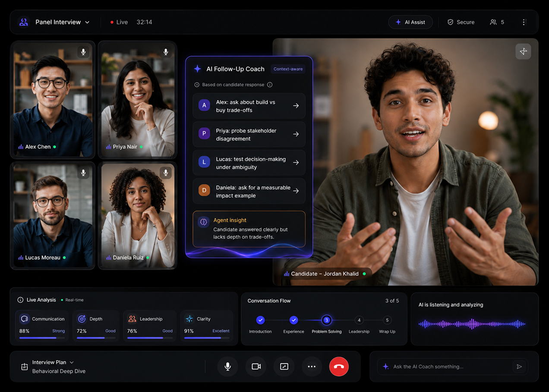Click the Interview Plan calendar icon
This screenshot has width=549, height=392.
(24, 367)
